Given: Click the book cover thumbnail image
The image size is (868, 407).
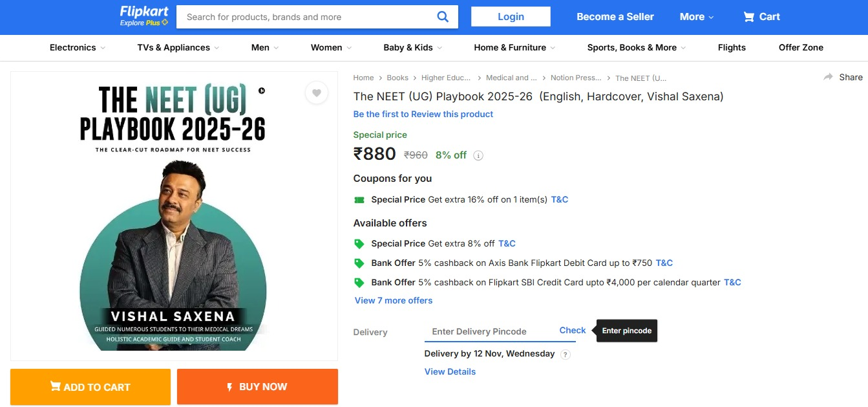Looking at the screenshot, I should pyautogui.click(x=173, y=215).
